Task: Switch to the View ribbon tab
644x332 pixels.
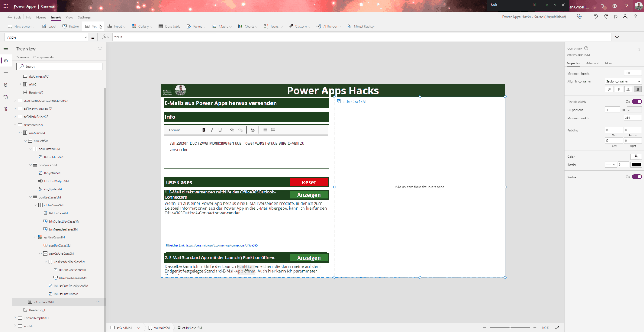Action: [69, 18]
